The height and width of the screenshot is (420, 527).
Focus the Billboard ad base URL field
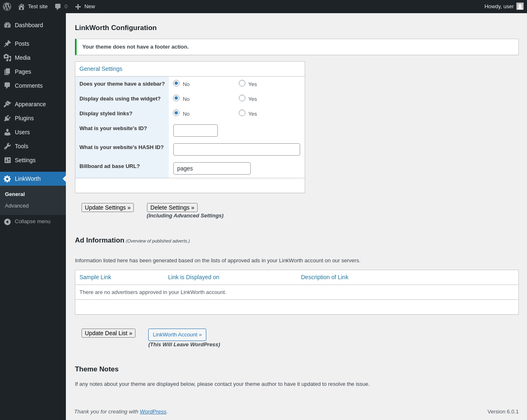pos(212,168)
